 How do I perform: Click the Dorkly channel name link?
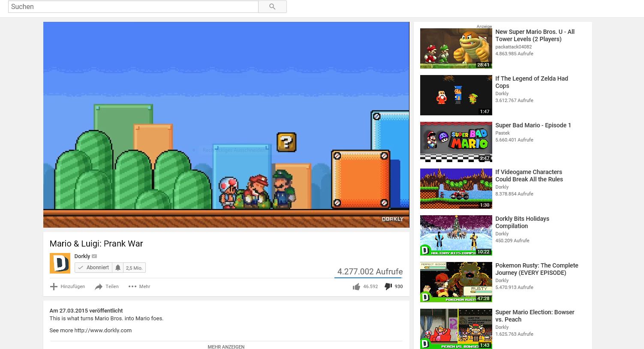pyautogui.click(x=82, y=256)
